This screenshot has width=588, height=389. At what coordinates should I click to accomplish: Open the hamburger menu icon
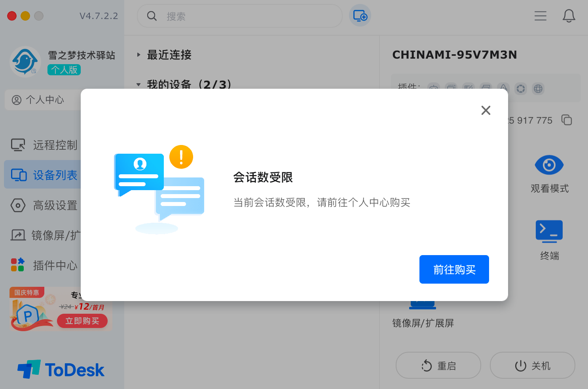coord(540,16)
